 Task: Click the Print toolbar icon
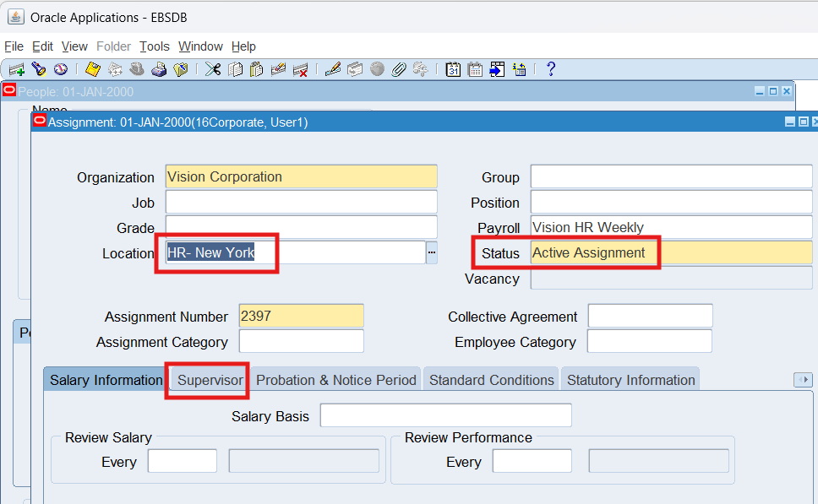158,69
